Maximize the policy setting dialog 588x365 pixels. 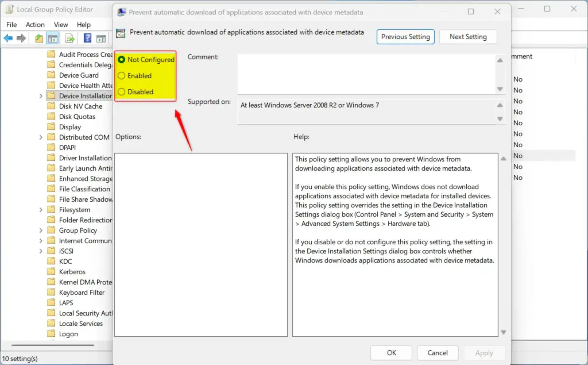(x=471, y=11)
